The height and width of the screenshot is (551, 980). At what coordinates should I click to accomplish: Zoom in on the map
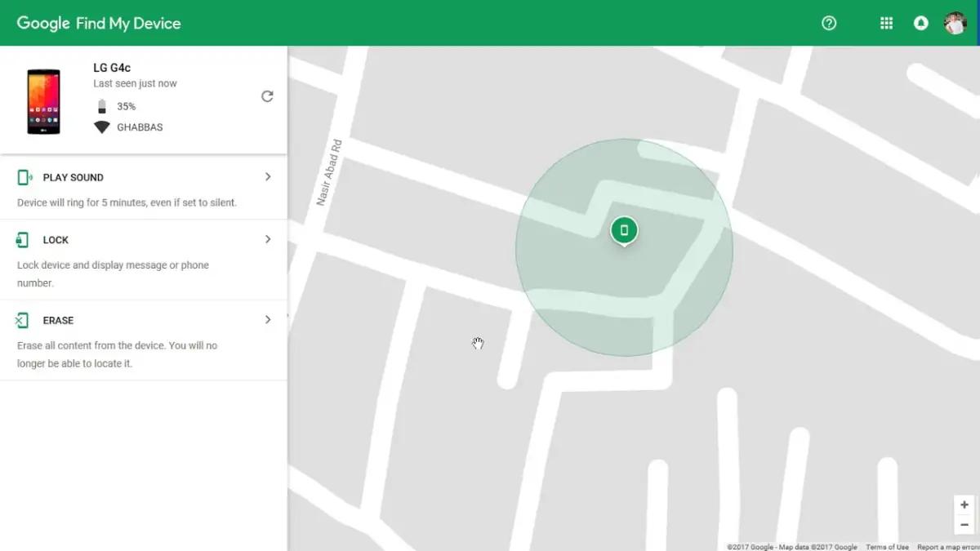tap(964, 505)
